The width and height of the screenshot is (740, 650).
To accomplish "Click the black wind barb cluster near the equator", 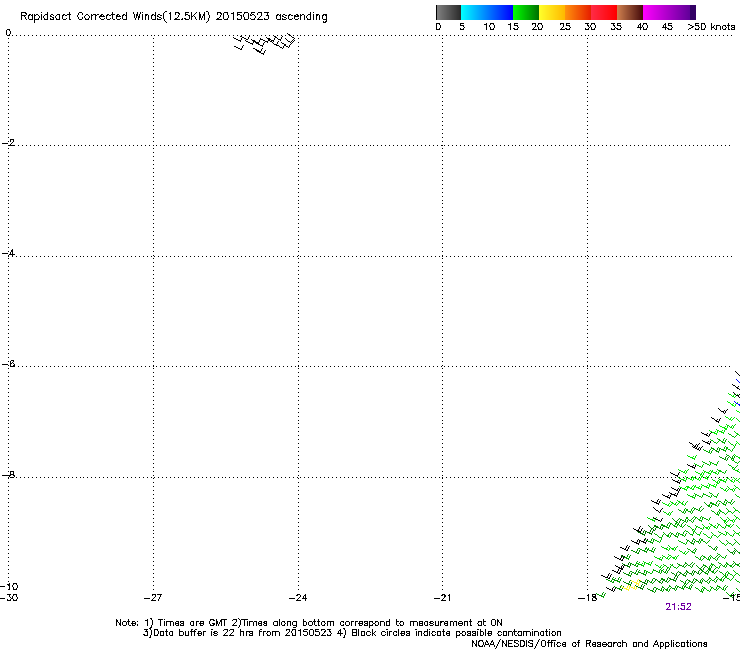I will tap(265, 43).
